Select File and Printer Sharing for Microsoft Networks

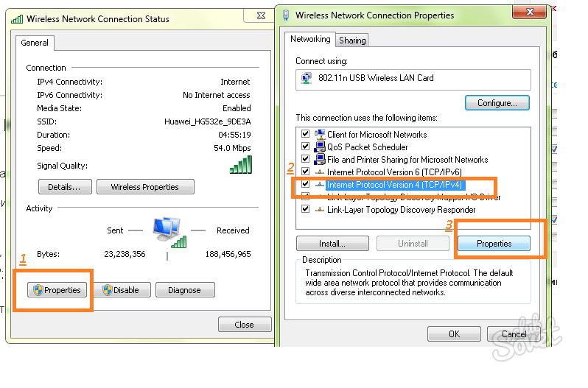pyautogui.click(x=407, y=159)
